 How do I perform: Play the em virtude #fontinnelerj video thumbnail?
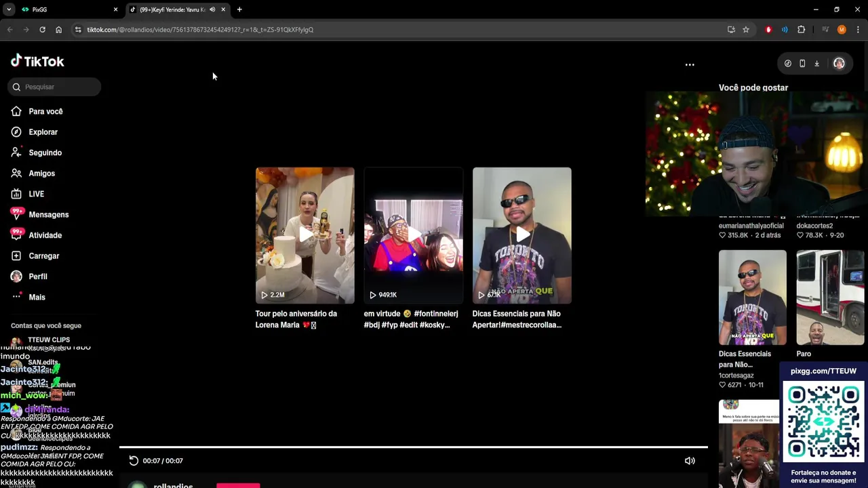pos(413,235)
